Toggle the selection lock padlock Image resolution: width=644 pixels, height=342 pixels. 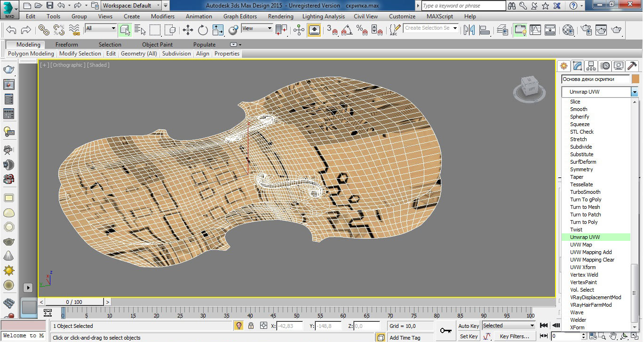(x=251, y=326)
